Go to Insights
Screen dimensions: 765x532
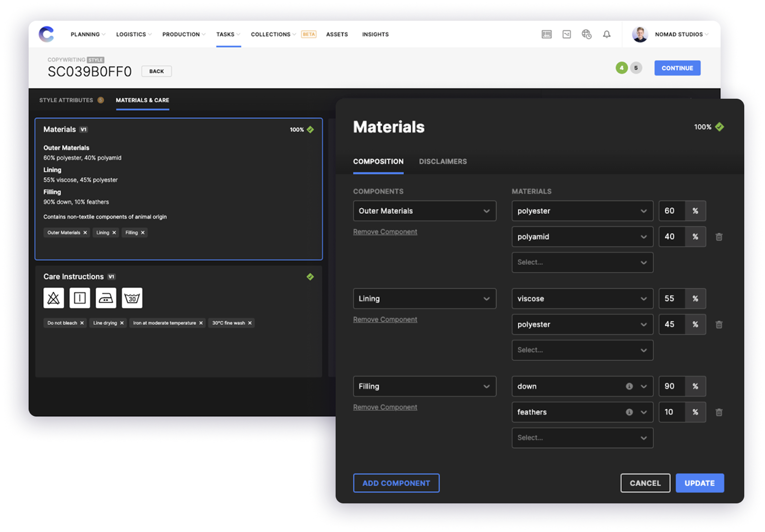pyautogui.click(x=376, y=34)
